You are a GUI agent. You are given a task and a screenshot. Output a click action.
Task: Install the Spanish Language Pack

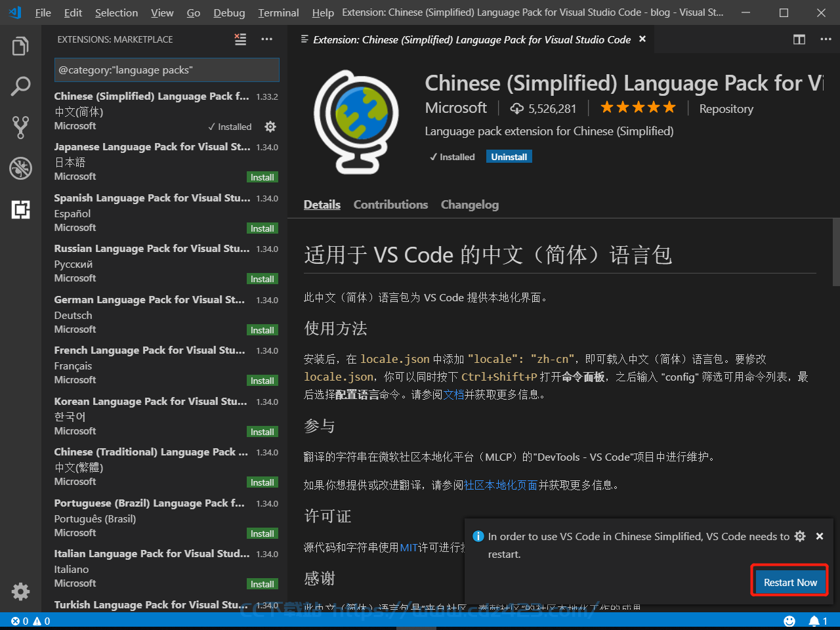[x=262, y=228]
